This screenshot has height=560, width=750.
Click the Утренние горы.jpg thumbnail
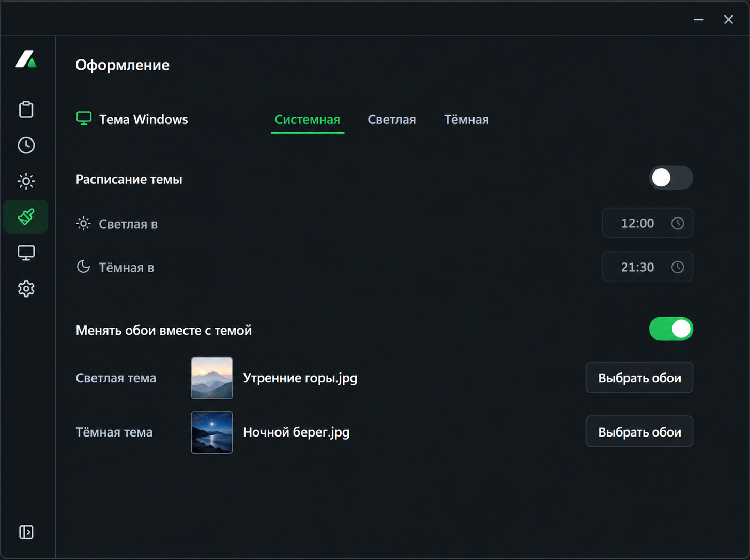(212, 378)
